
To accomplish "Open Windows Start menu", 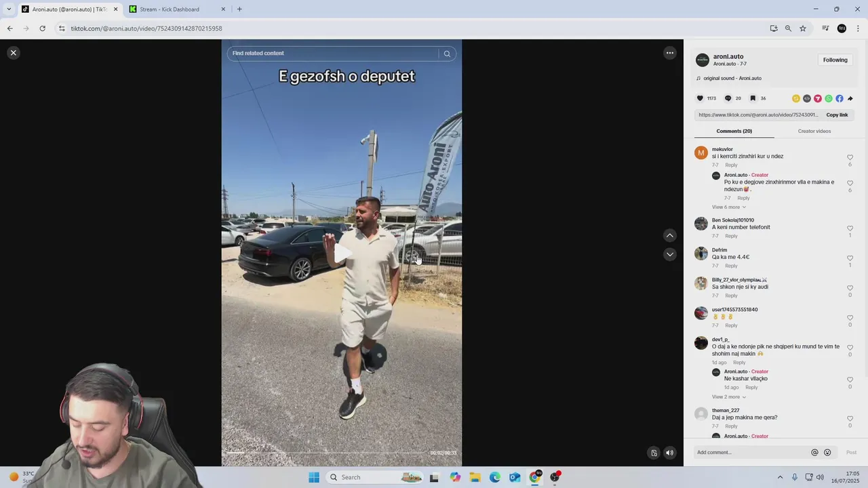I will [313, 477].
